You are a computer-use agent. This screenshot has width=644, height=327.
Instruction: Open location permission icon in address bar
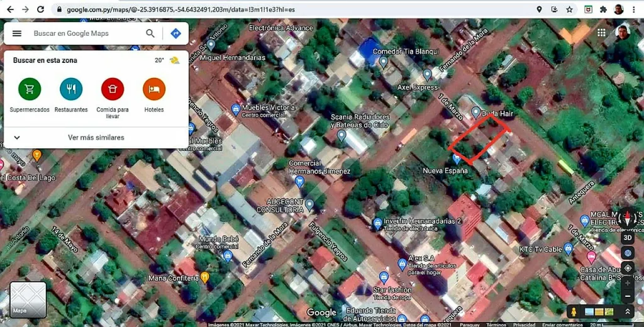539,9
